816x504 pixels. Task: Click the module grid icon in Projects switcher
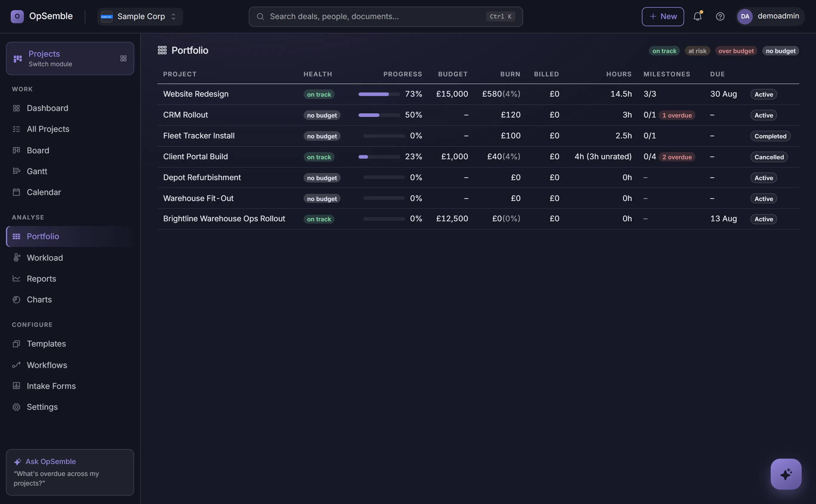coord(123,58)
